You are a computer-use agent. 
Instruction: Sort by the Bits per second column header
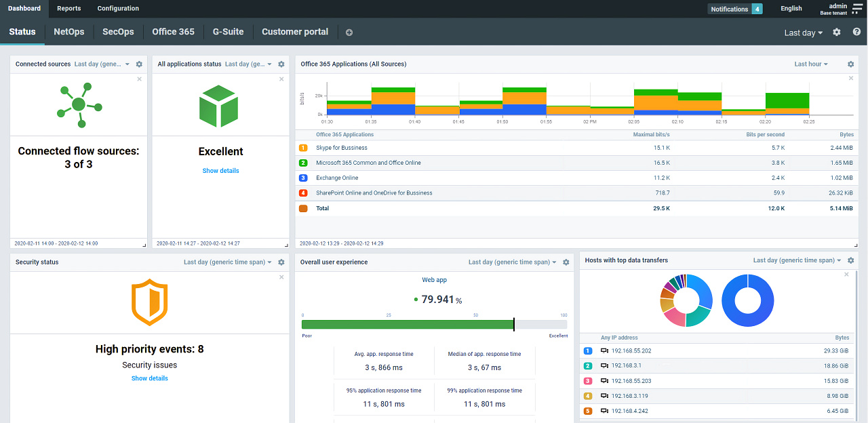point(766,134)
